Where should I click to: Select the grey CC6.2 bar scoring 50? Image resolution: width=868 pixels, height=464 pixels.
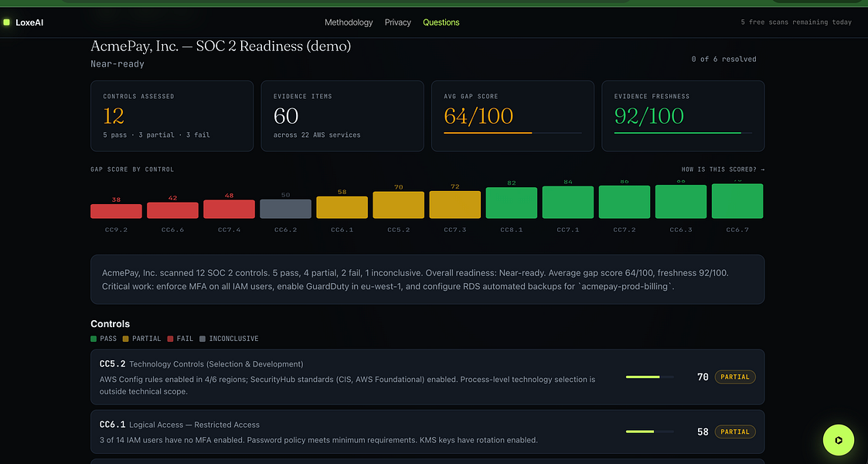pyautogui.click(x=286, y=209)
